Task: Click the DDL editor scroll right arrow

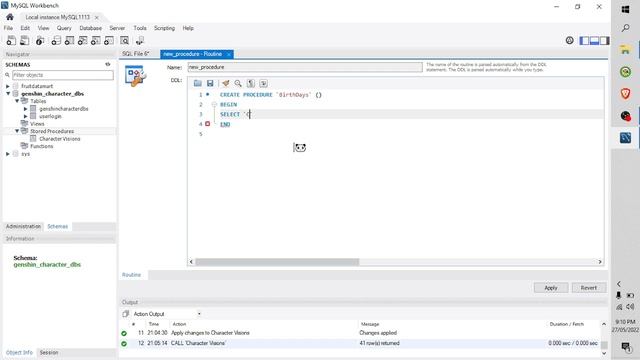Action: (600, 262)
